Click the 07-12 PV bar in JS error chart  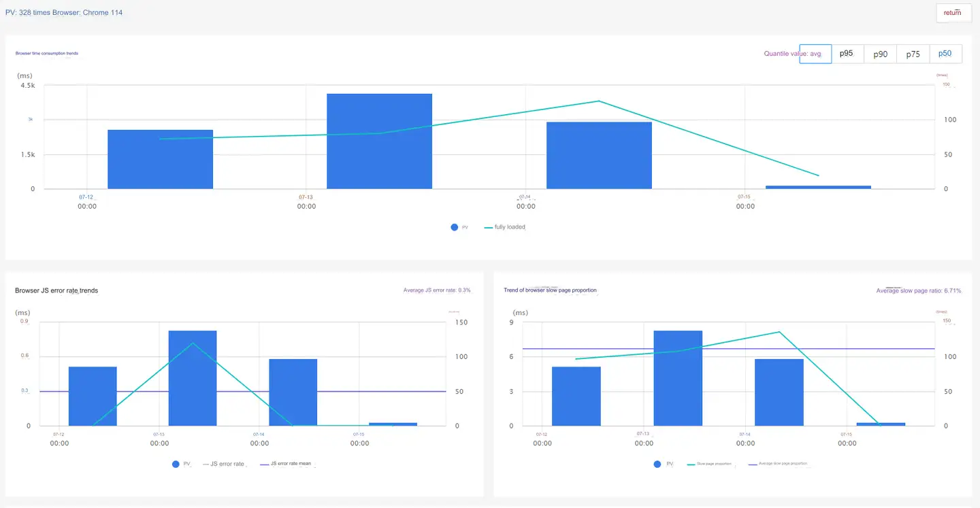click(x=93, y=396)
